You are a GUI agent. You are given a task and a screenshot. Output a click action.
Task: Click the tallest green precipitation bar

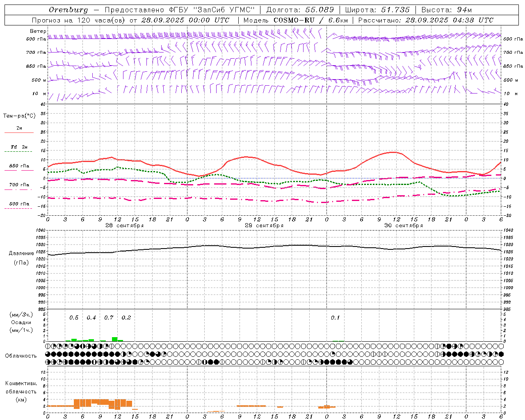coord(115,339)
